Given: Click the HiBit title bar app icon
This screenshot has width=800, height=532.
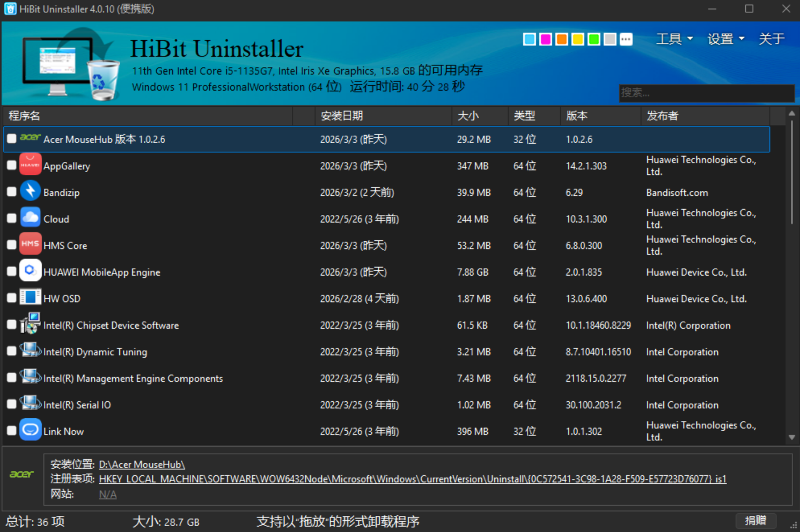Looking at the screenshot, I should coord(10,9).
